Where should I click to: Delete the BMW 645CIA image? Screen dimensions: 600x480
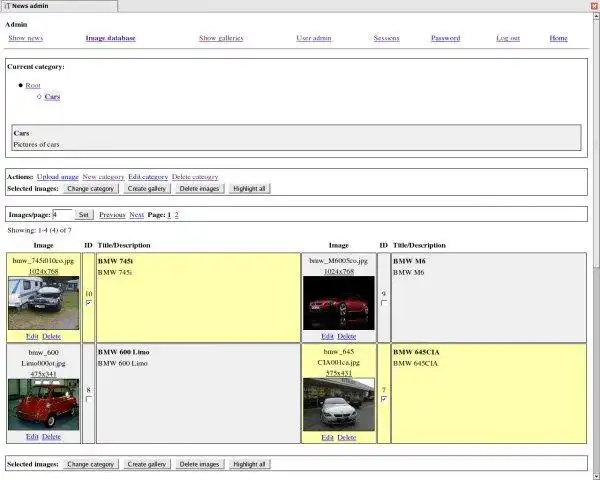point(347,438)
